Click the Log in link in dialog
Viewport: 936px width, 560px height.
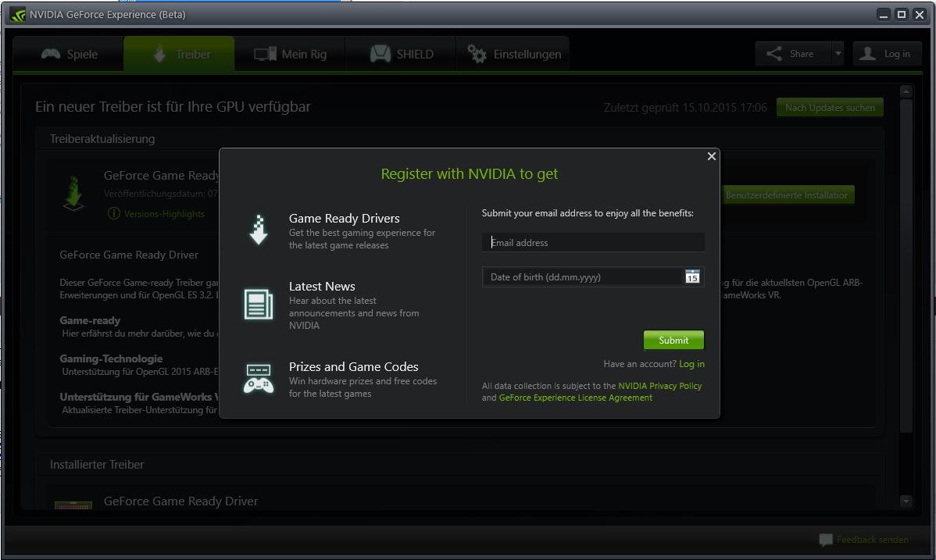(x=691, y=364)
